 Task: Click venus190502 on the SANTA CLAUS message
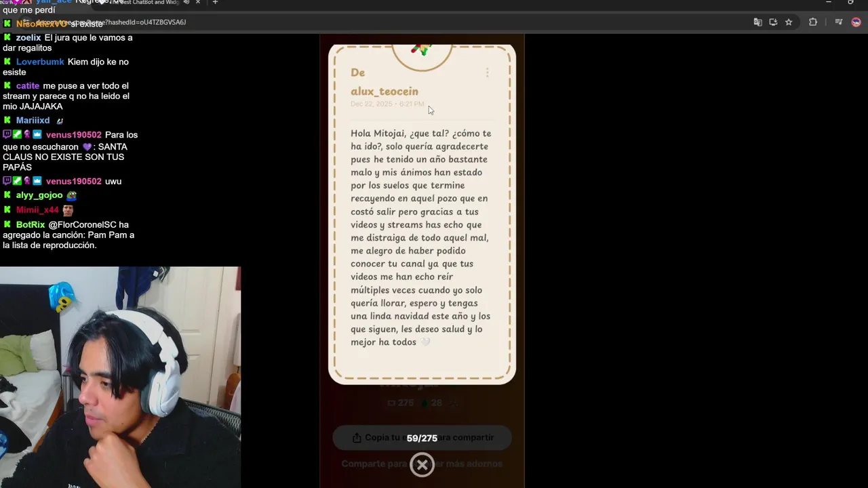pyautogui.click(x=74, y=135)
